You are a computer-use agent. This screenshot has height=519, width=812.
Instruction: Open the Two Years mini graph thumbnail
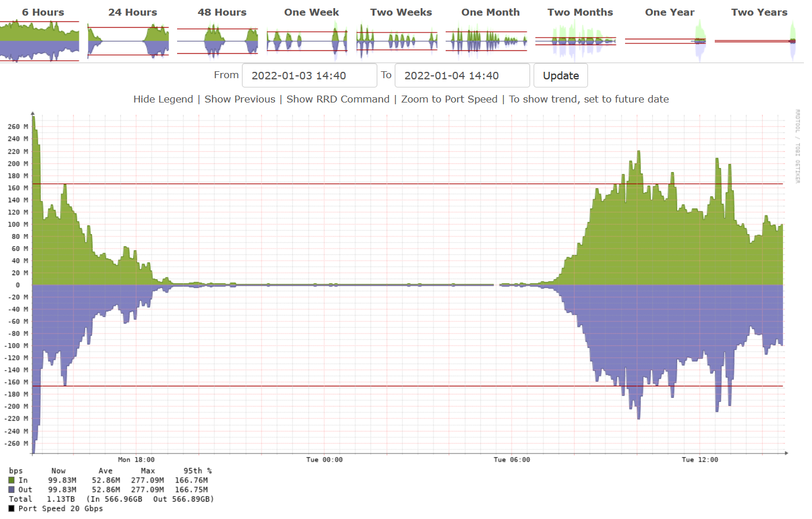click(754, 41)
